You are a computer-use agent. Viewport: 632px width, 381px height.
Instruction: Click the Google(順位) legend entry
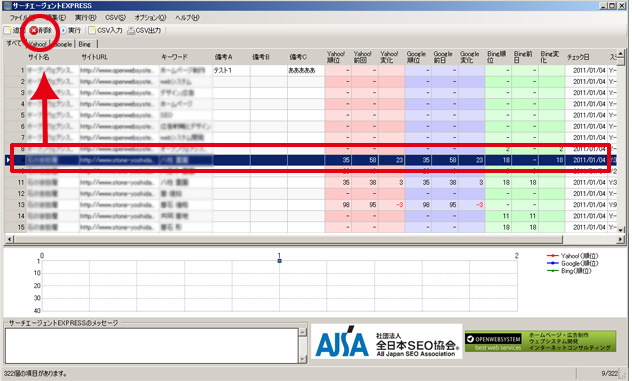click(x=572, y=263)
